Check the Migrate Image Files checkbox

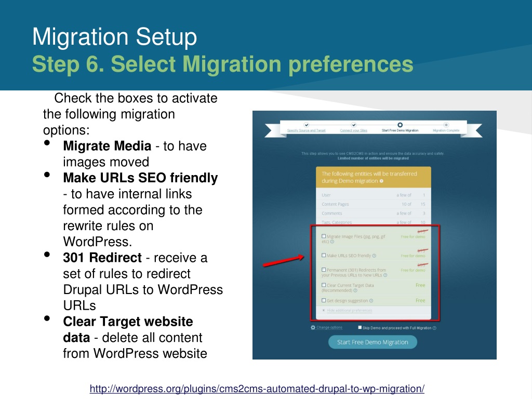click(324, 236)
